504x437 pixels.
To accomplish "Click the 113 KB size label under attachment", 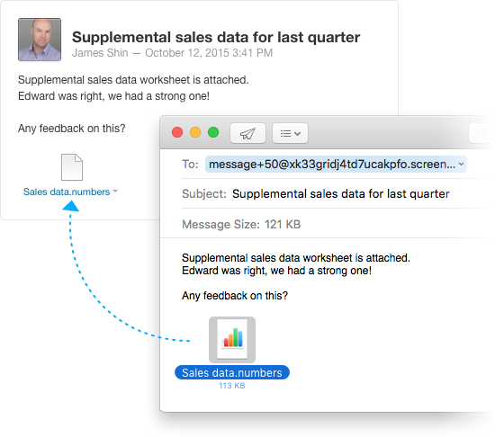I will click(x=232, y=386).
